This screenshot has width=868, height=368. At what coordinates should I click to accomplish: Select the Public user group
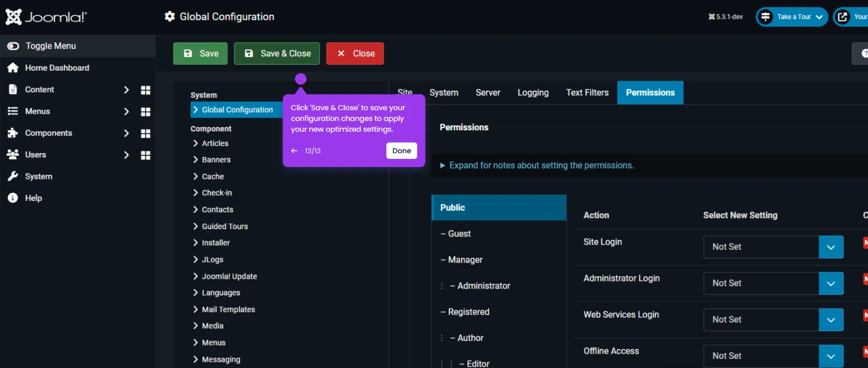click(499, 208)
